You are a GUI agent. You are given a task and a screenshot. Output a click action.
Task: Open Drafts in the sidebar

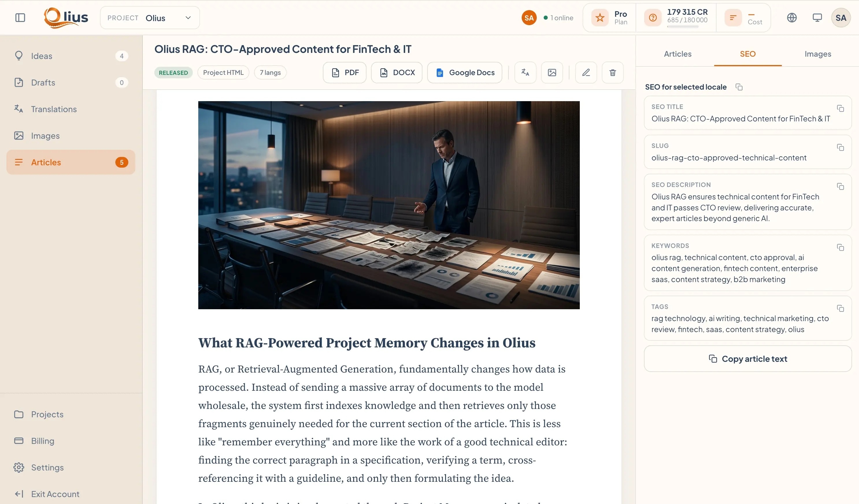coord(71,82)
